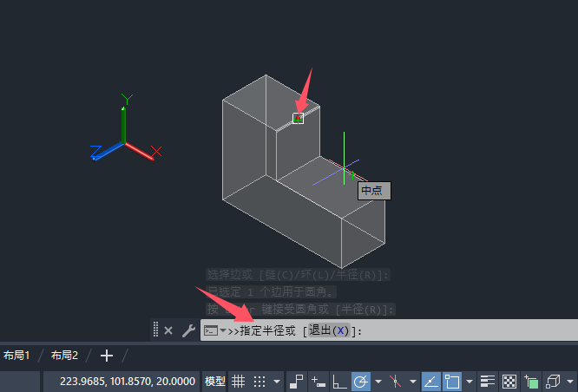
Task: Toggle snap mode dots icon
Action: click(x=259, y=382)
